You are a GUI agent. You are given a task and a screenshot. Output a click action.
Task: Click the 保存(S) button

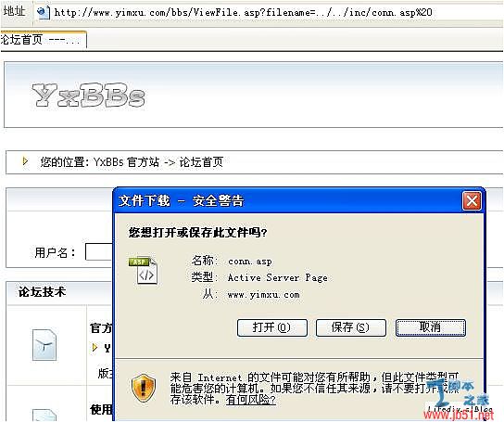pos(351,327)
